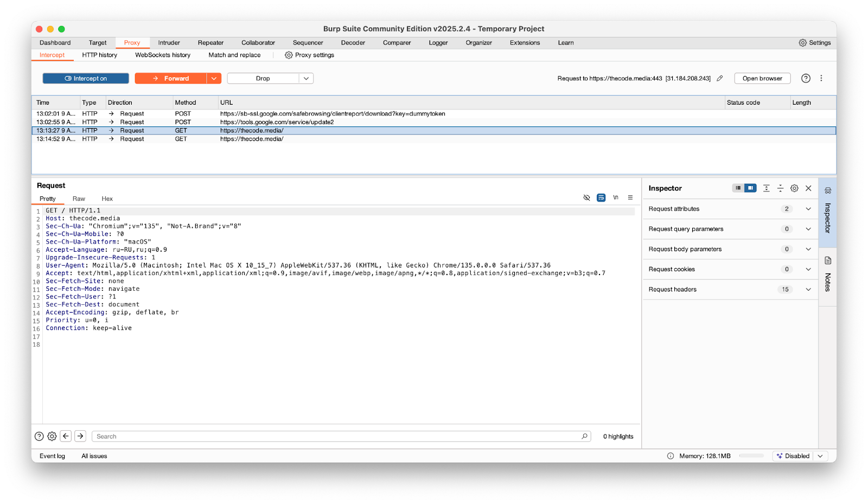This screenshot has width=868, height=504.
Task: Sort table by Status code column
Action: [757, 103]
